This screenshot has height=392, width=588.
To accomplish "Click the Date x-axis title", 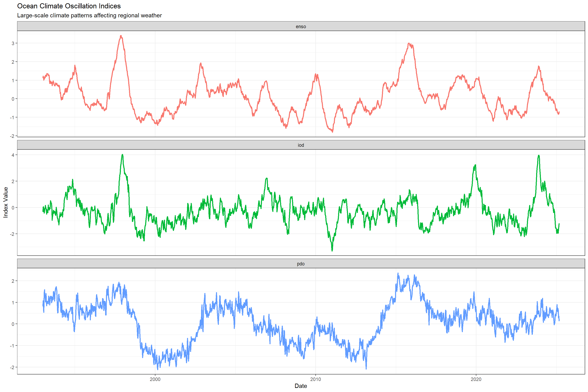I will tap(301, 386).
